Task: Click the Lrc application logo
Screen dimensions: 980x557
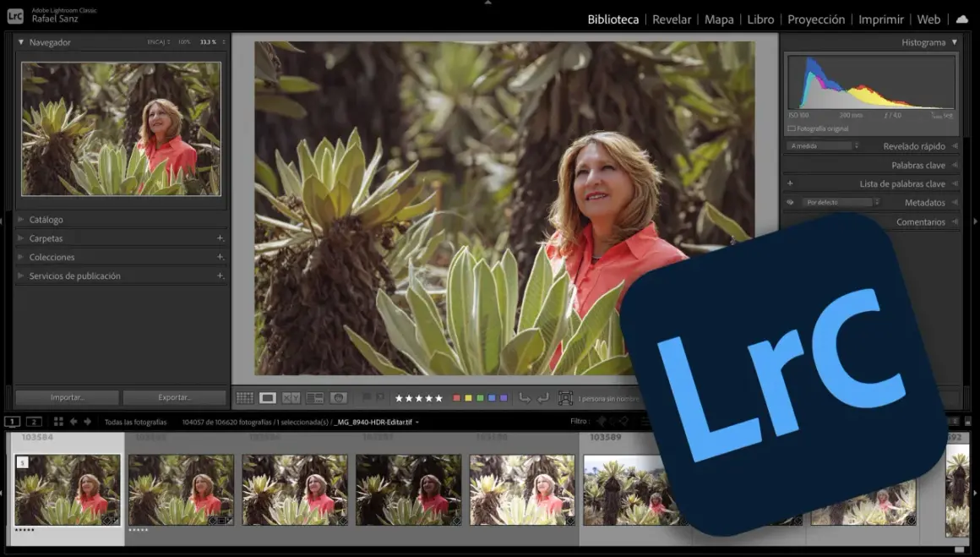Action: pyautogui.click(x=15, y=15)
